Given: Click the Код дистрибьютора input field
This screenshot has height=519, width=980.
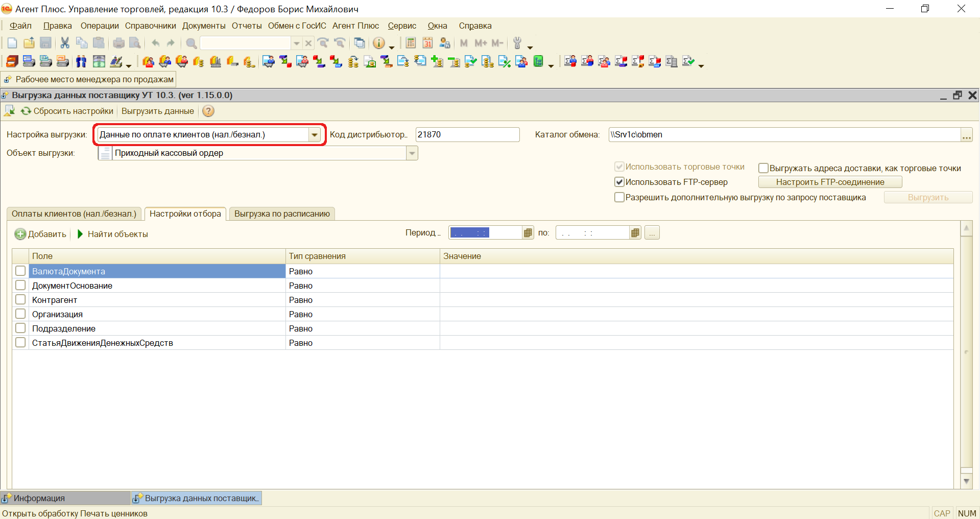Looking at the screenshot, I should tap(467, 135).
